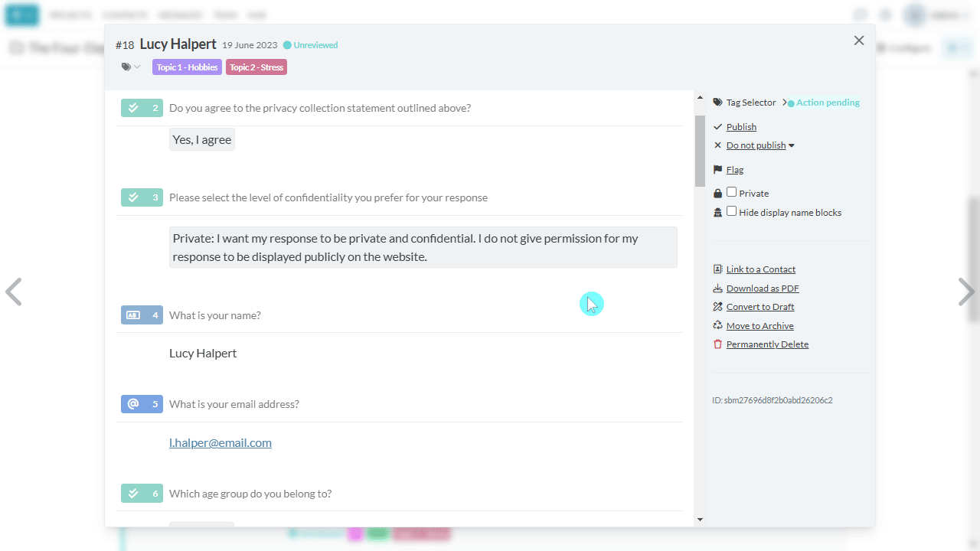The width and height of the screenshot is (980, 551).
Task: Click the contact card icon
Action: pyautogui.click(x=717, y=269)
